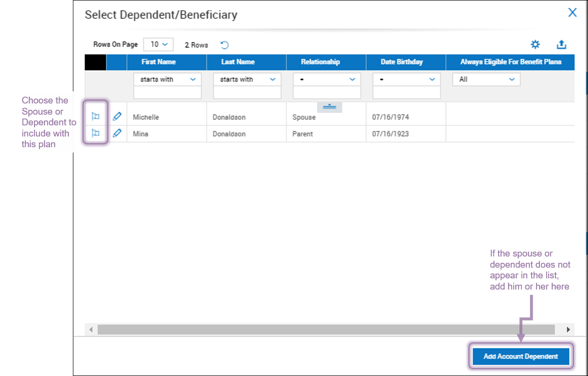Screen dimensions: 588x376
Task: Focus the First Name filter text box
Action: click(x=167, y=92)
